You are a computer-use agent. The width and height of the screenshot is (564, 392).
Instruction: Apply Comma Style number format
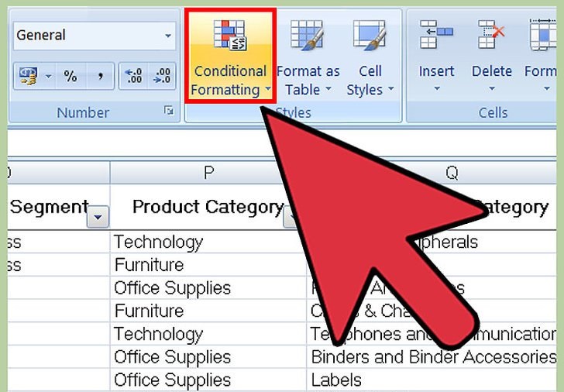pos(101,76)
